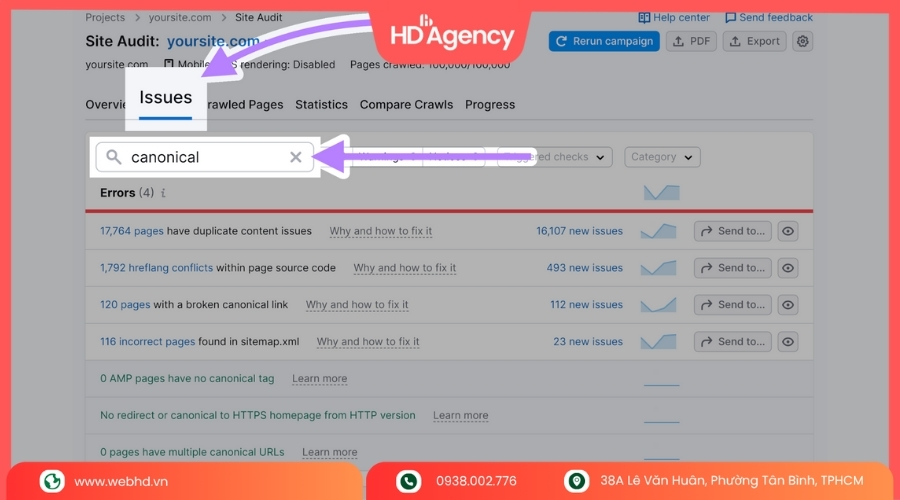Click the Errors info icon
The image size is (900, 500).
[x=163, y=193]
